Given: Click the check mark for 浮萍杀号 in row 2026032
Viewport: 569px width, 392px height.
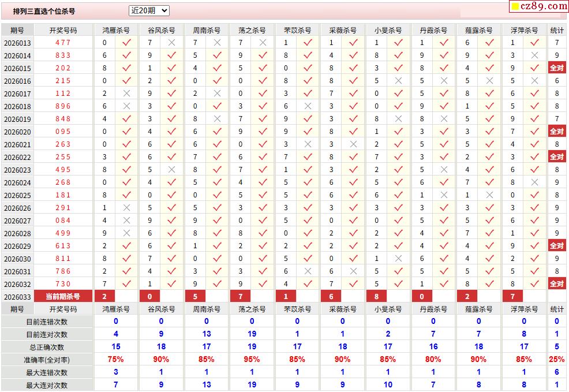Looking at the screenshot, I should (534, 284).
